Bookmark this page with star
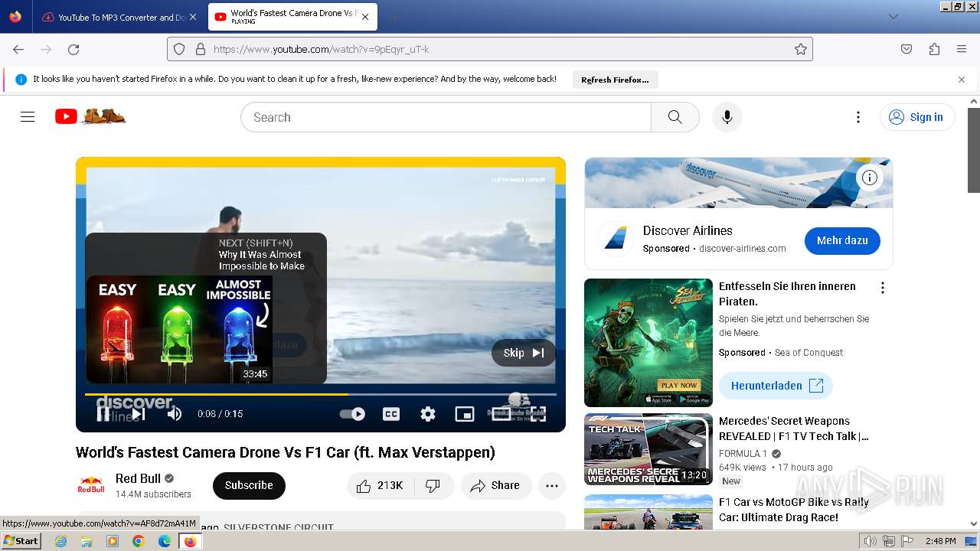The height and width of the screenshot is (551, 980). pyautogui.click(x=801, y=49)
